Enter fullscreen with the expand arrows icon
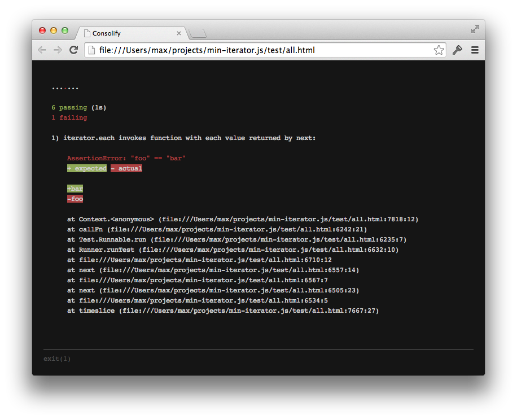 [x=475, y=29]
